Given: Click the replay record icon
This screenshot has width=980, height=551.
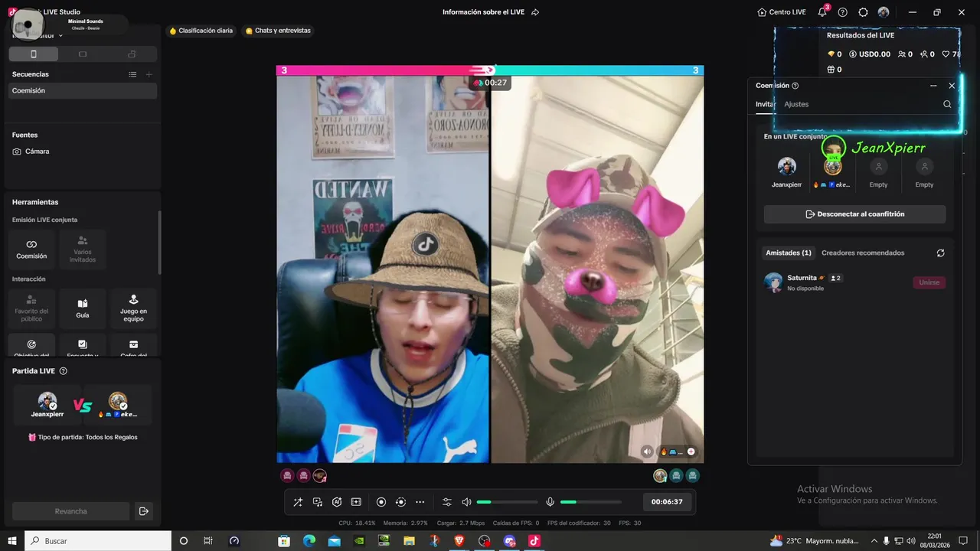Looking at the screenshot, I should pyautogui.click(x=400, y=502).
